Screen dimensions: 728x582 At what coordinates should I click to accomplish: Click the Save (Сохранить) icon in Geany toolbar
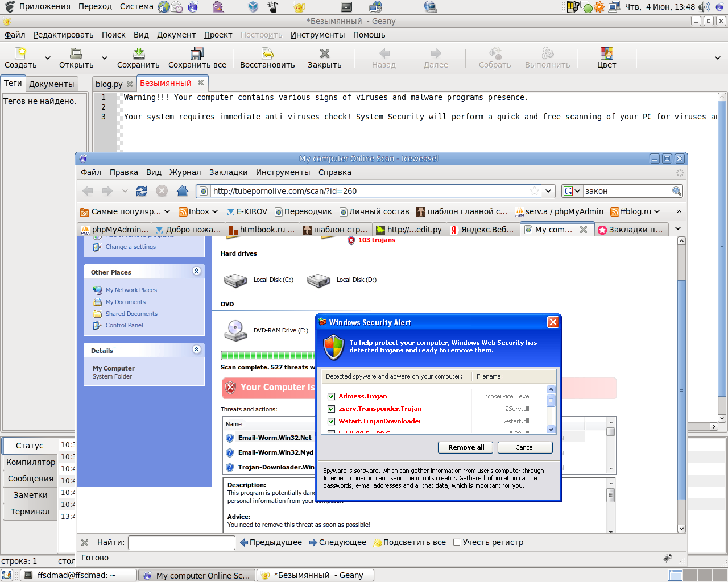[x=138, y=53]
